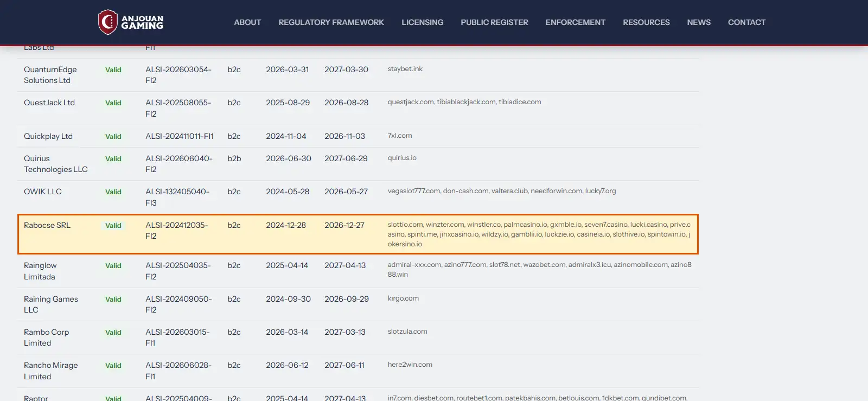Open the Public Register page
The width and height of the screenshot is (868, 401).
[x=494, y=22]
